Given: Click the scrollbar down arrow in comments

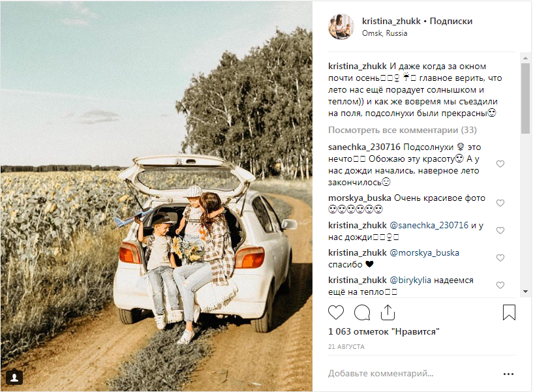Looking at the screenshot, I should [x=526, y=292].
